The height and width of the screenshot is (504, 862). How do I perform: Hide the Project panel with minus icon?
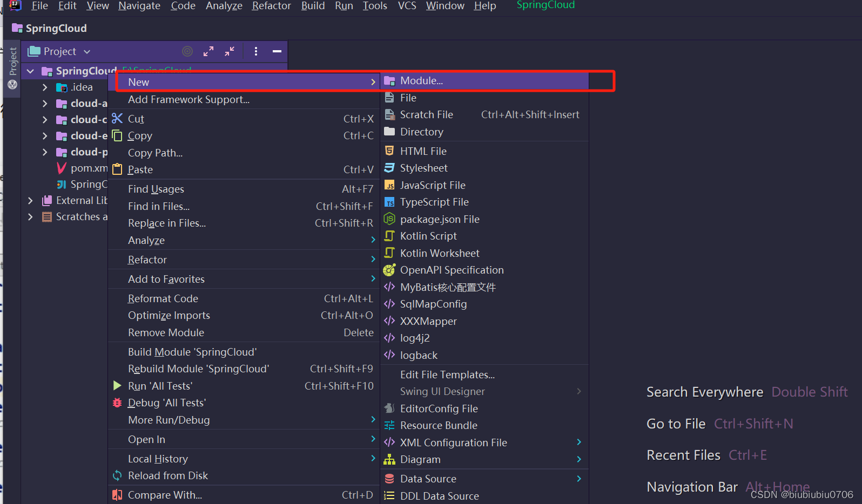(x=277, y=51)
